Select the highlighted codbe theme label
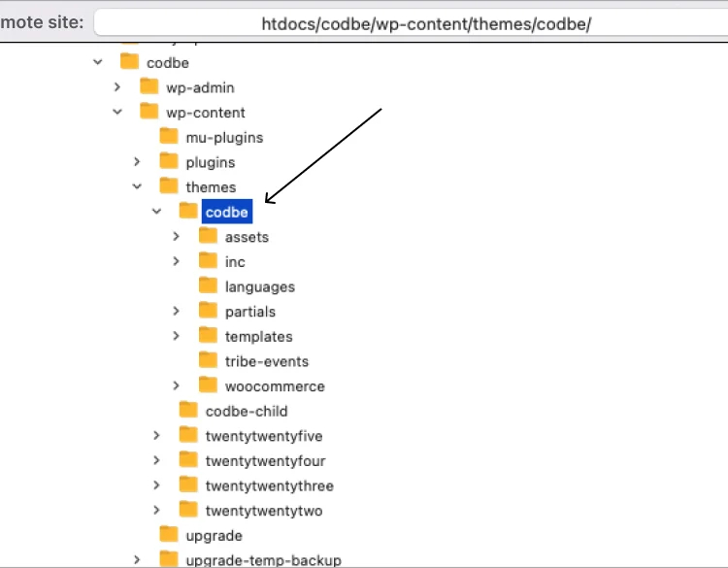728x568 pixels. 226,213
